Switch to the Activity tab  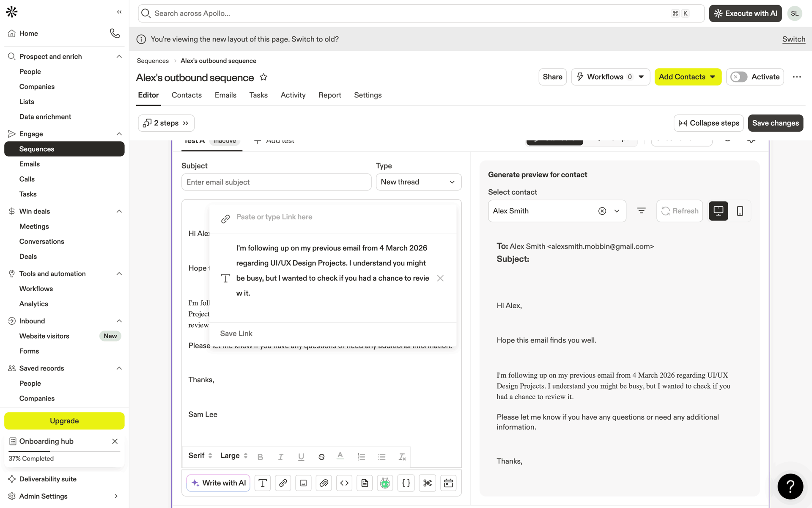pyautogui.click(x=293, y=95)
